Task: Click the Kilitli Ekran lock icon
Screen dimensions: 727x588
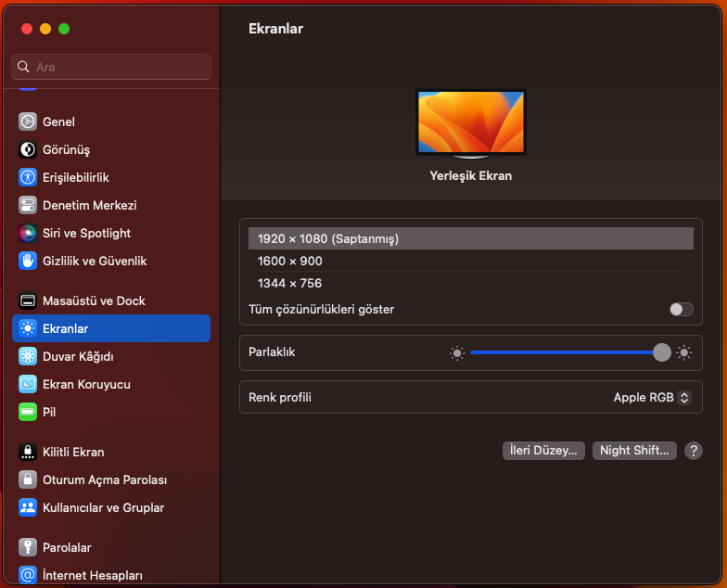Action: coord(28,452)
